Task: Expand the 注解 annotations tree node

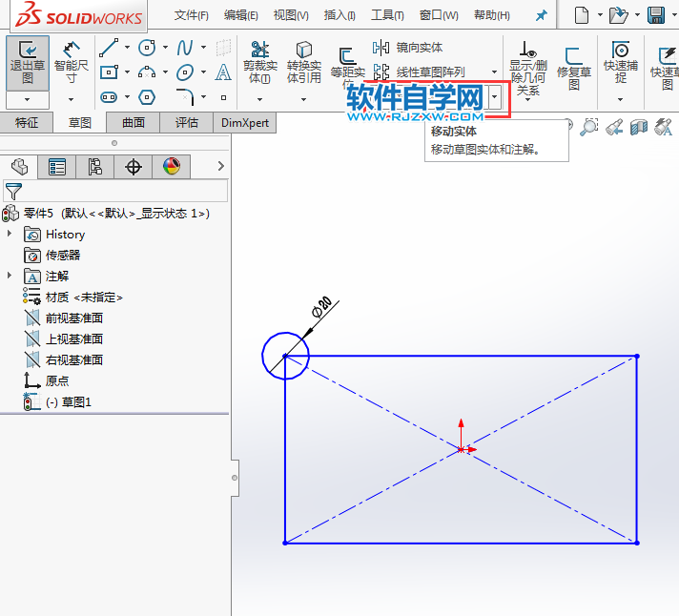Action: click(10, 277)
